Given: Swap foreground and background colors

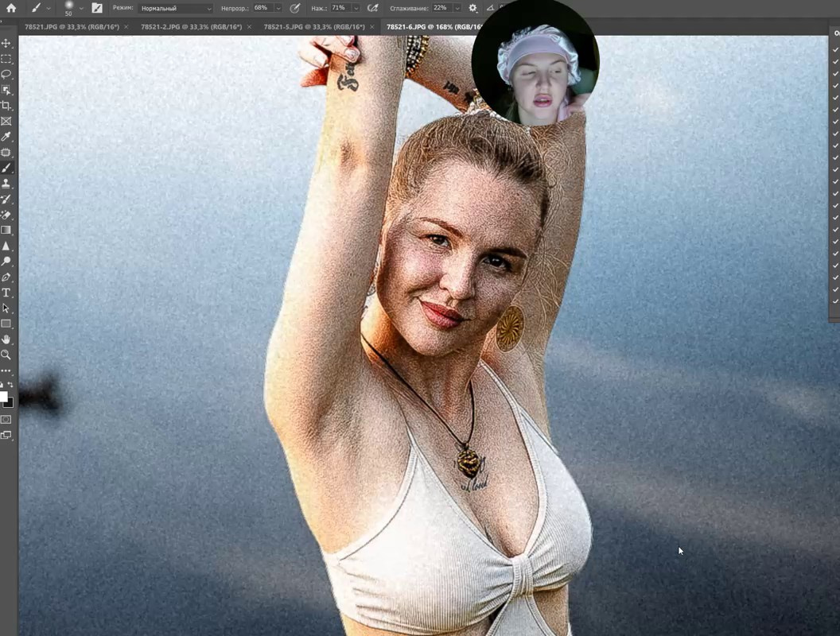Looking at the screenshot, I should (x=10, y=385).
